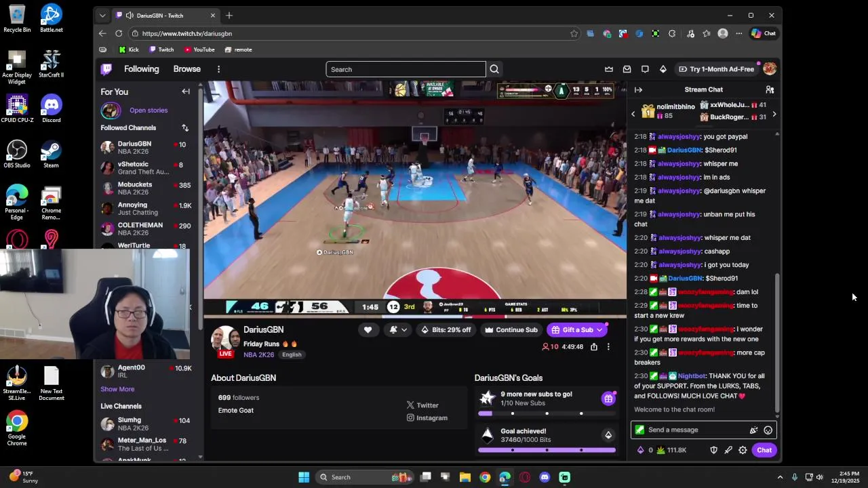Screen dimensions: 868x488
Task: Open Steam desktop shortcut
Action: click(x=51, y=155)
